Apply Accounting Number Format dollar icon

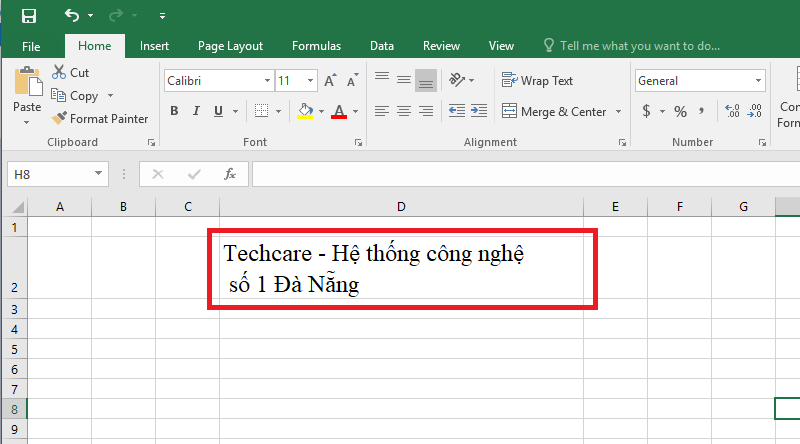coord(646,111)
